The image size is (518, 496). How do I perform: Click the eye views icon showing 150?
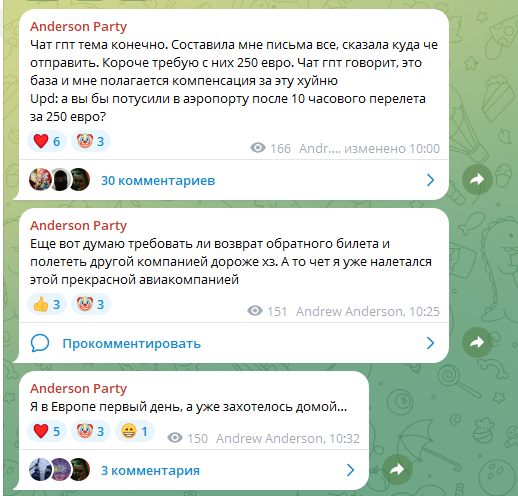(175, 438)
